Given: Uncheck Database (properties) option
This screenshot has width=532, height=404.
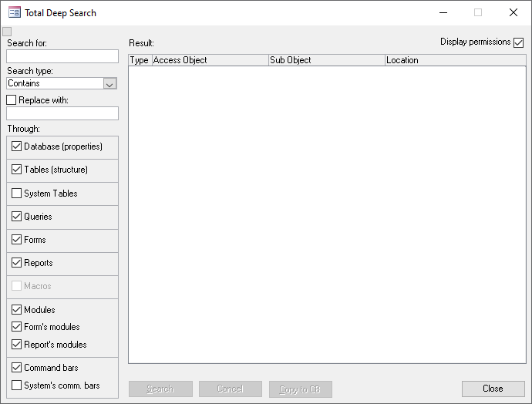Looking at the screenshot, I should click(x=17, y=146).
